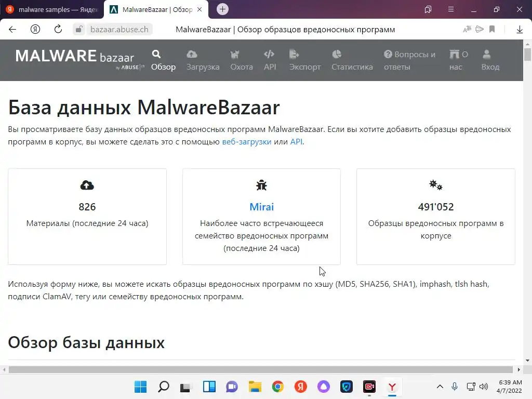Image resolution: width=532 pixels, height=399 pixels.
Task: Open the browser collections icon in title bar
Action: point(428,9)
